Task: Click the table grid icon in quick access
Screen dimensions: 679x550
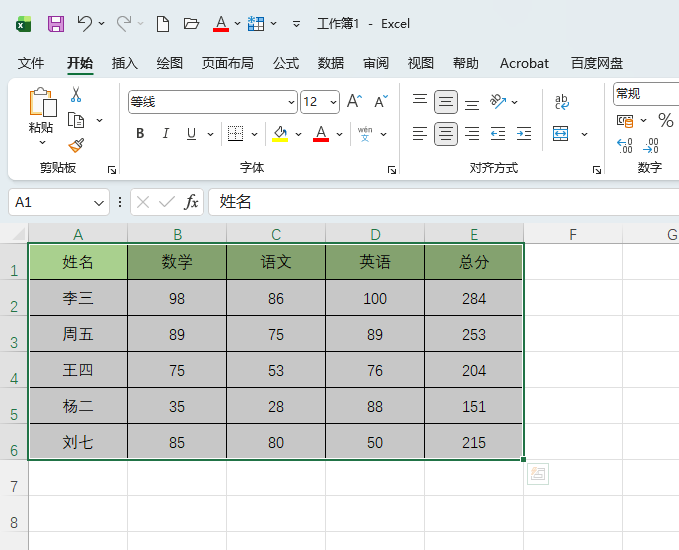Action: coord(256,23)
